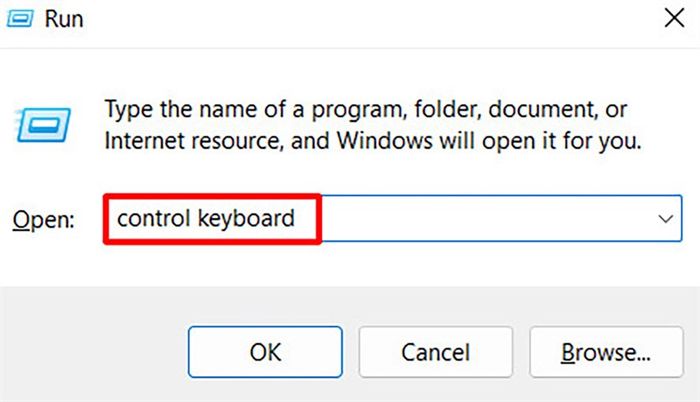This screenshot has width=700, height=402.
Task: Click the blank title bar area beside Run
Action: tap(371, 20)
